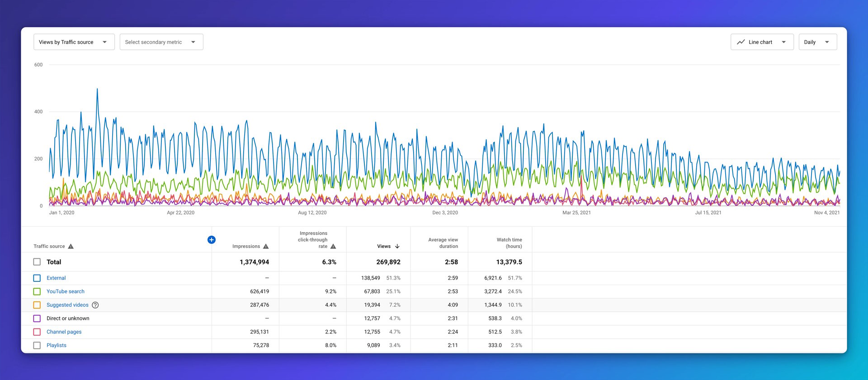Click the blue plus add-metric icon
Viewport: 868px width, 380px height.
point(211,240)
